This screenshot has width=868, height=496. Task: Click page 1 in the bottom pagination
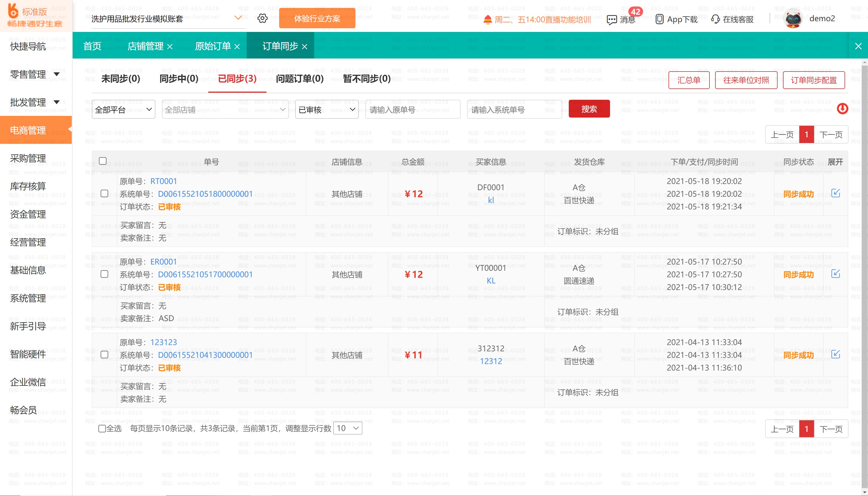click(x=806, y=429)
